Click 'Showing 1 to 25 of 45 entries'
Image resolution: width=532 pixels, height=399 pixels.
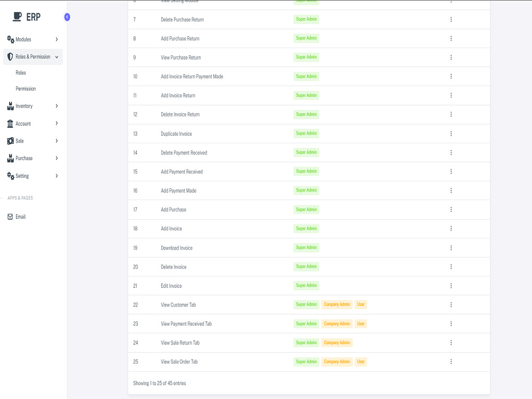pos(160,383)
